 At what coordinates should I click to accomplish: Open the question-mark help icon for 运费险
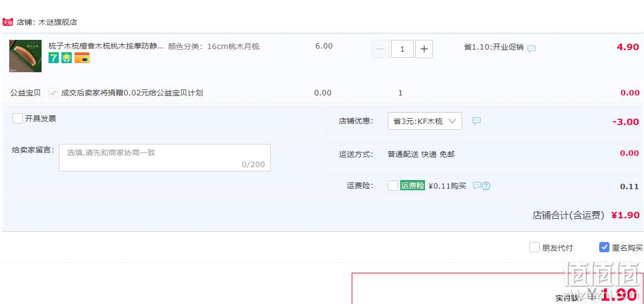click(x=486, y=186)
